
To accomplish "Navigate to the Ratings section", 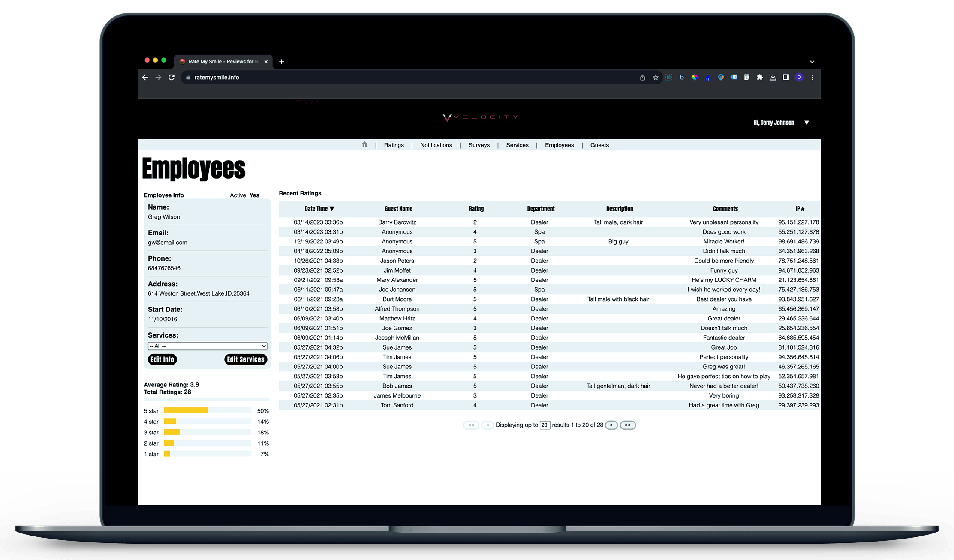I will tap(394, 145).
